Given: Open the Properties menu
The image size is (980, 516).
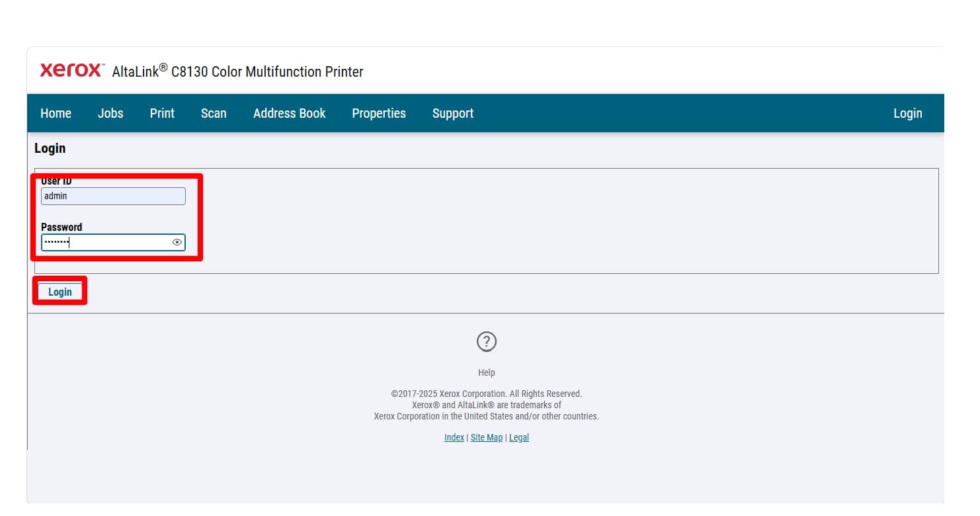Looking at the screenshot, I should tap(379, 113).
